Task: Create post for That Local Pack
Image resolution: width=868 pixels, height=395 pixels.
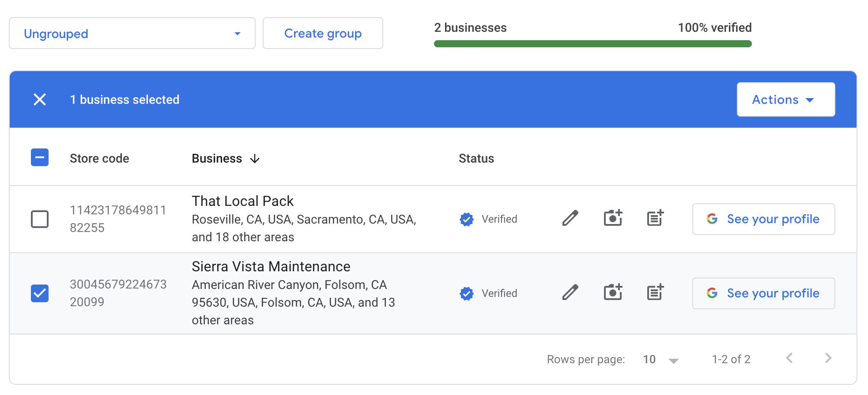Action: coord(655,218)
